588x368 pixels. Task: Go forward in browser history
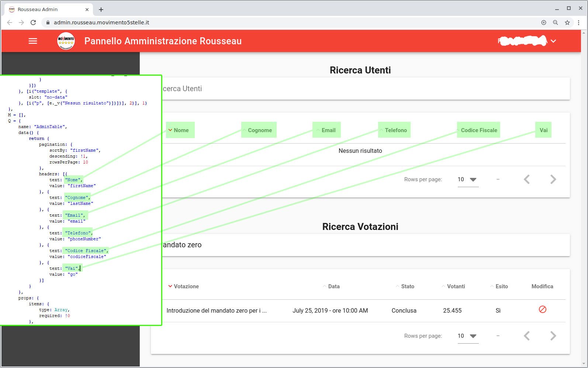tap(21, 23)
